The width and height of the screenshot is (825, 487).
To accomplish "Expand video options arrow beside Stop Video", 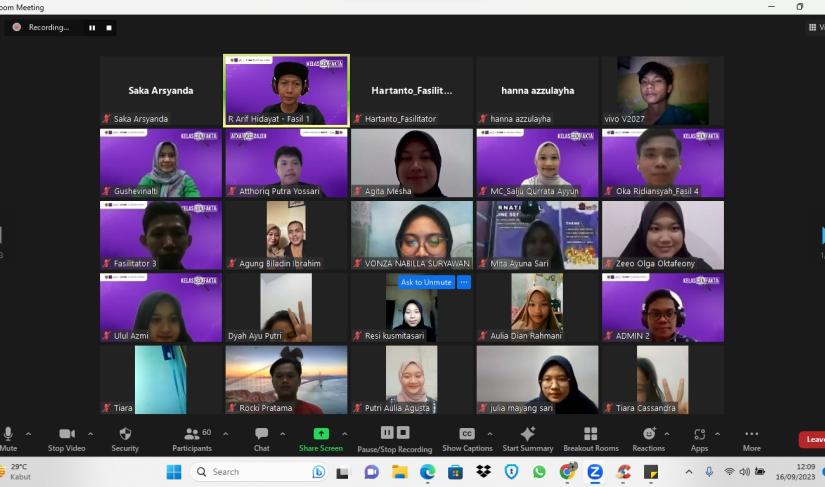I will point(90,433).
